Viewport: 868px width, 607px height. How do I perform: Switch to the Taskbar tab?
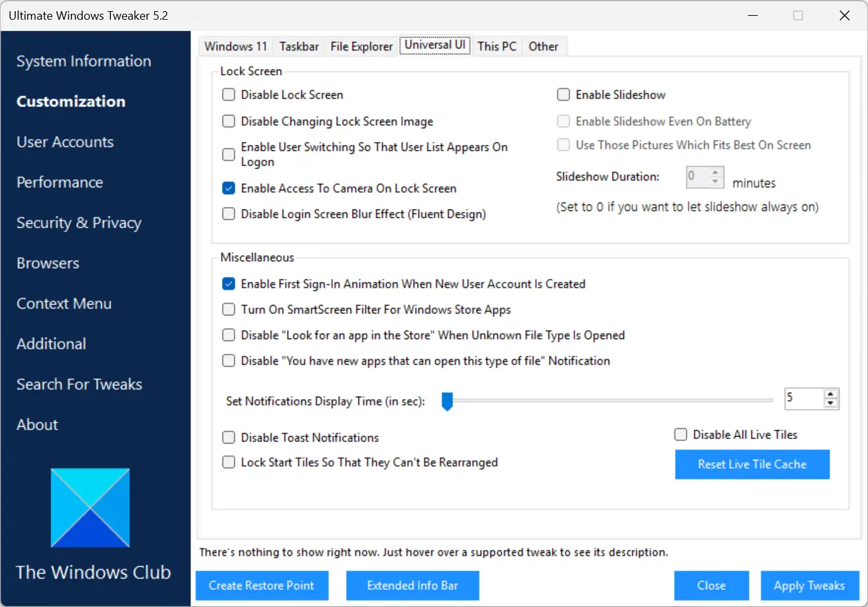click(299, 46)
